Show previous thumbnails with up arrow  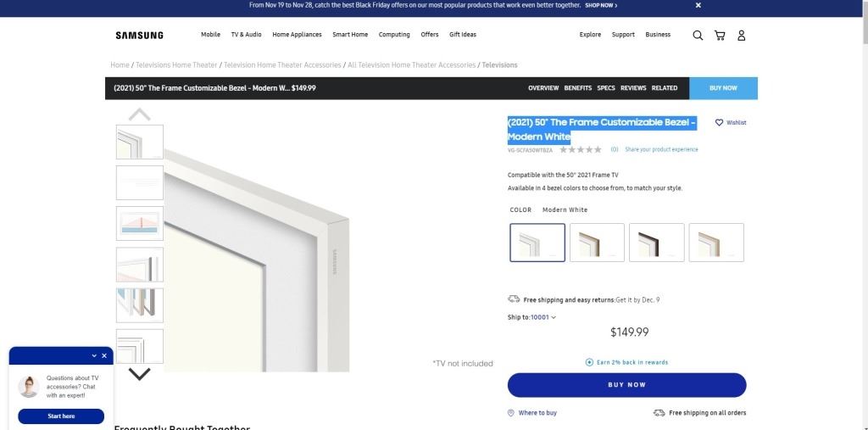140,114
